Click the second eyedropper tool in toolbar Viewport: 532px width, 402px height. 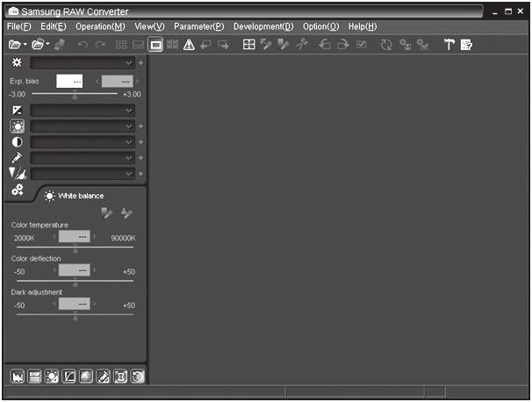(x=284, y=45)
